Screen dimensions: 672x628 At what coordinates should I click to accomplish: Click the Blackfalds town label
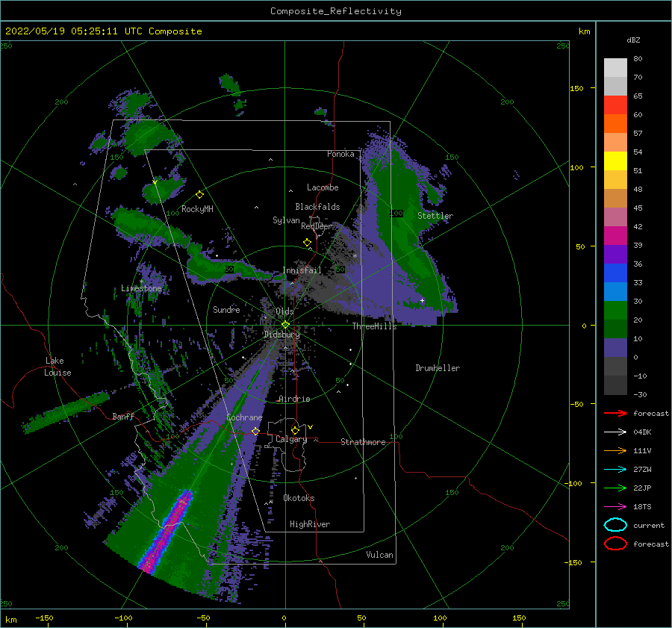click(317, 207)
